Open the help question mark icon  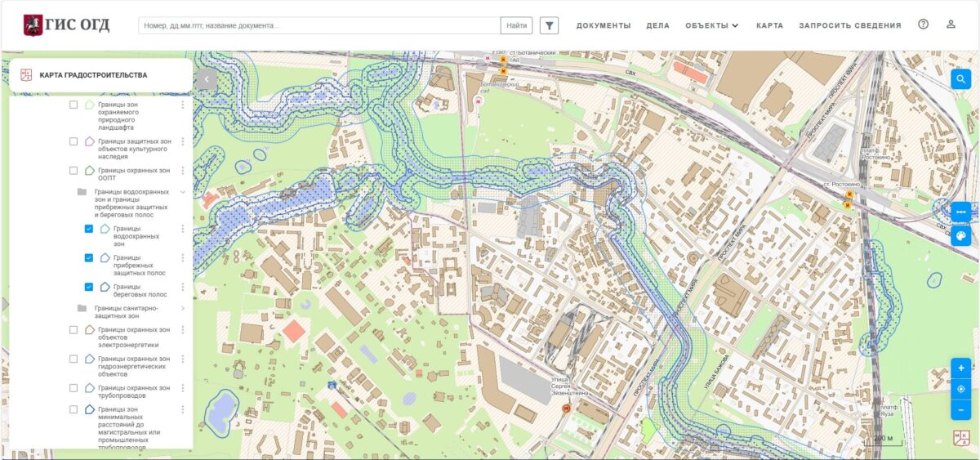pos(923,25)
